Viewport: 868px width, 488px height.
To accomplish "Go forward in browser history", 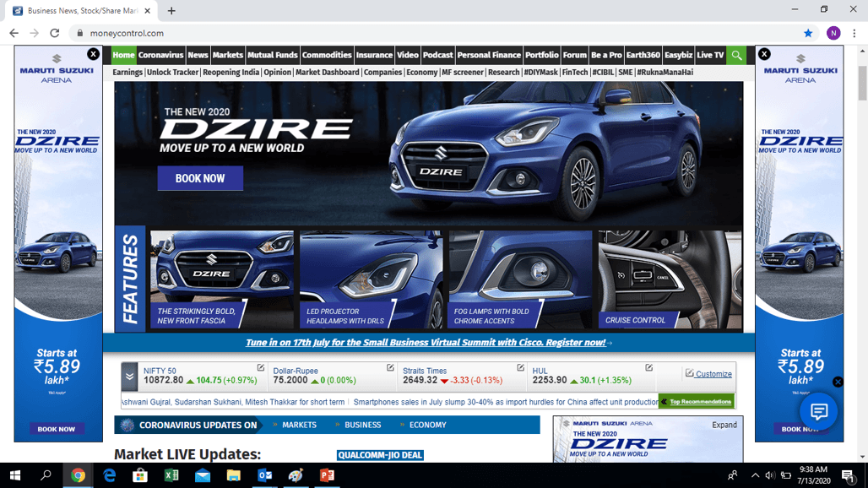I will (35, 33).
